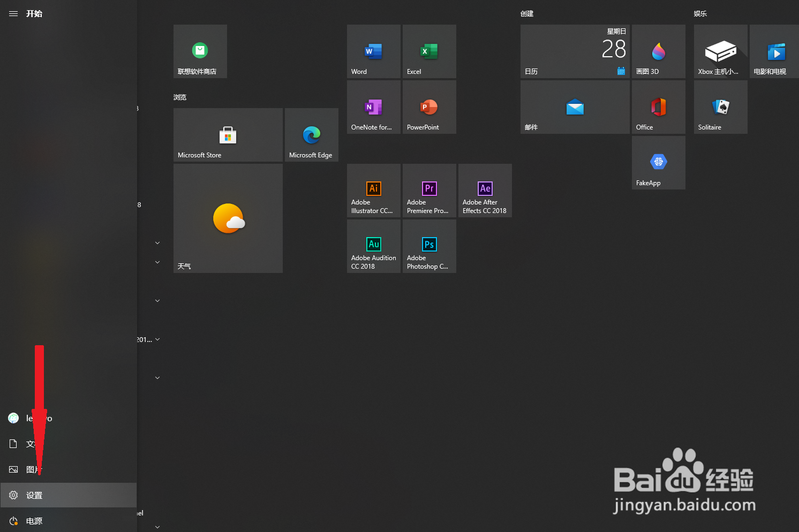Launch Adobe Illustrator CC tile
Viewport: 799px width, 532px height.
pyautogui.click(x=374, y=191)
